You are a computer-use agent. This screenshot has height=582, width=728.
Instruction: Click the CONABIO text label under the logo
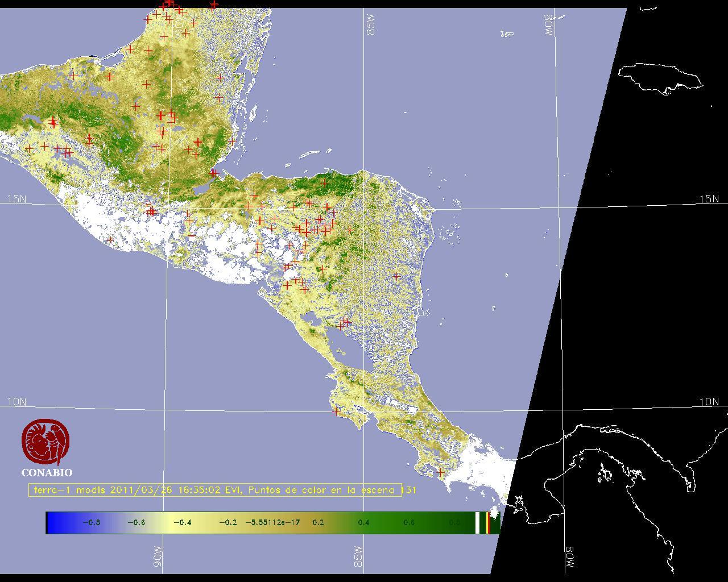tap(47, 473)
